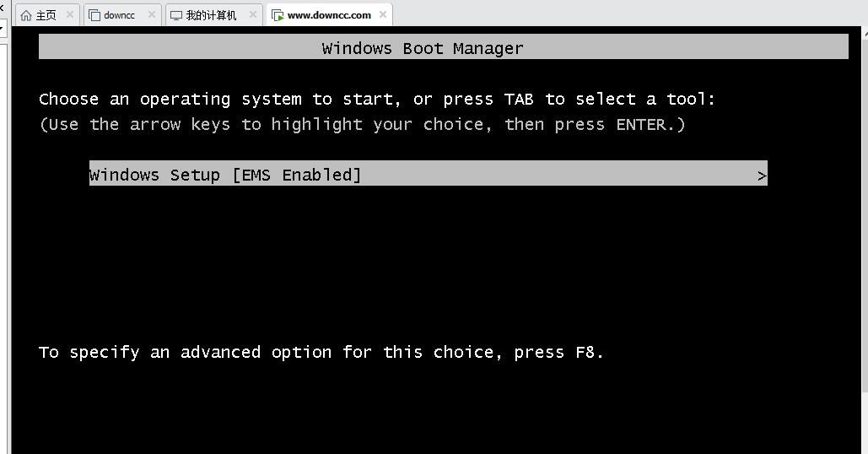This screenshot has width=868, height=454.
Task: Click the monitor icon on 我的计算机 tab
Action: click(x=176, y=15)
